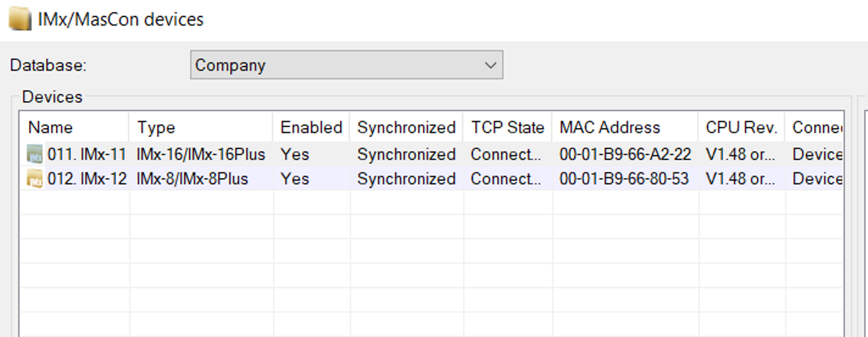Image resolution: width=868 pixels, height=337 pixels.
Task: Click the Synchronized column header
Action: (406, 128)
